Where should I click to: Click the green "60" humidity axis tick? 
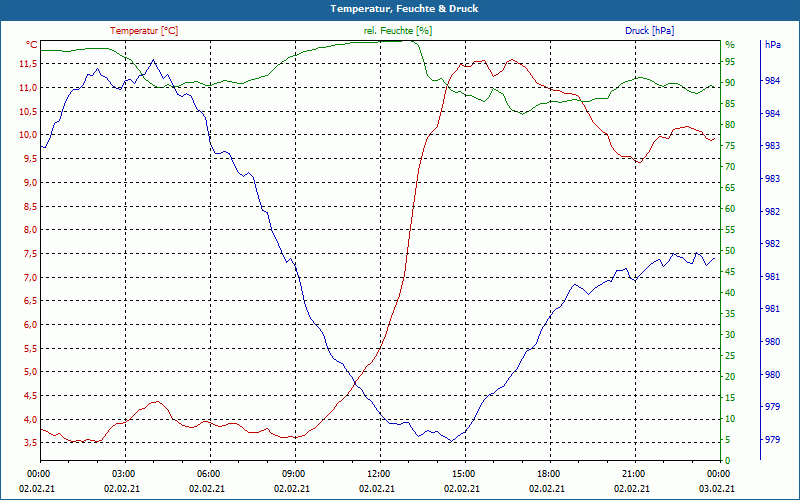pyautogui.click(x=730, y=209)
